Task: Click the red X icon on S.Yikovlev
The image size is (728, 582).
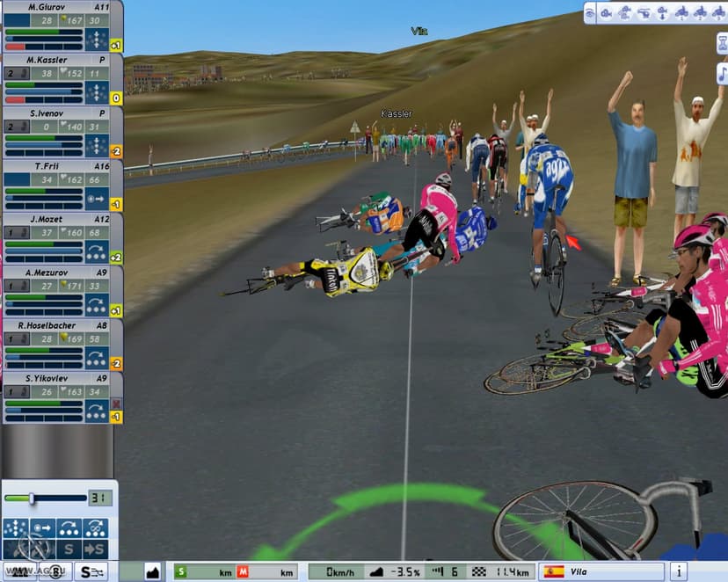Action: click(x=116, y=404)
